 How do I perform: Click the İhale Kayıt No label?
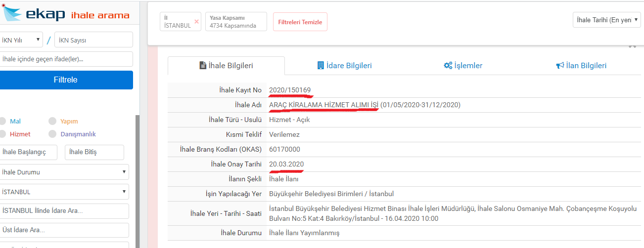(x=240, y=90)
